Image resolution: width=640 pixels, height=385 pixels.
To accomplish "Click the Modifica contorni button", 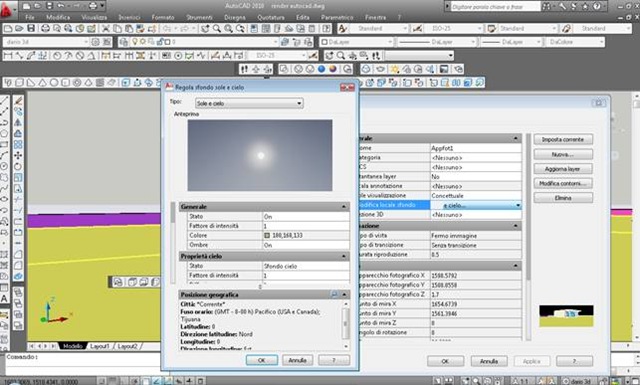I will tap(563, 184).
